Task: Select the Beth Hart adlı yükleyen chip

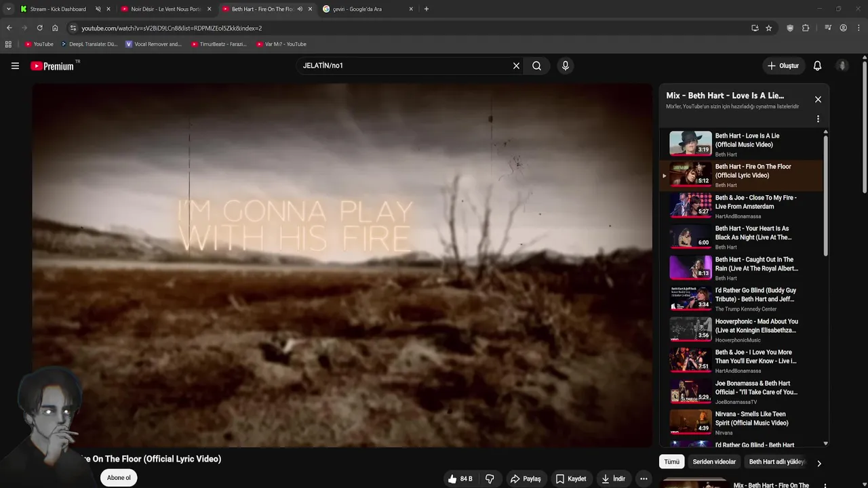Action: coord(777,462)
